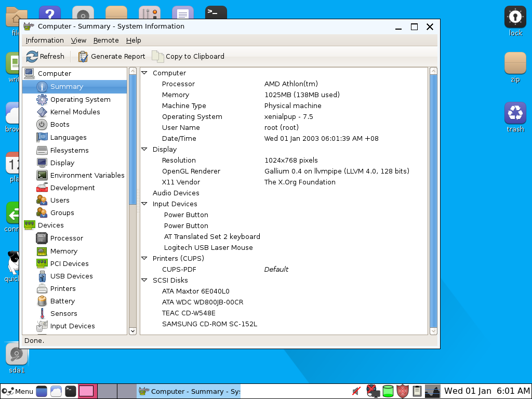Image resolution: width=532 pixels, height=399 pixels.
Task: Open the Remote menu
Action: point(106,41)
